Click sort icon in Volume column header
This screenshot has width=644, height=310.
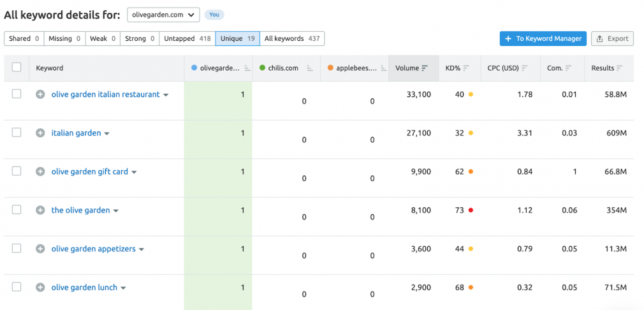tap(425, 68)
